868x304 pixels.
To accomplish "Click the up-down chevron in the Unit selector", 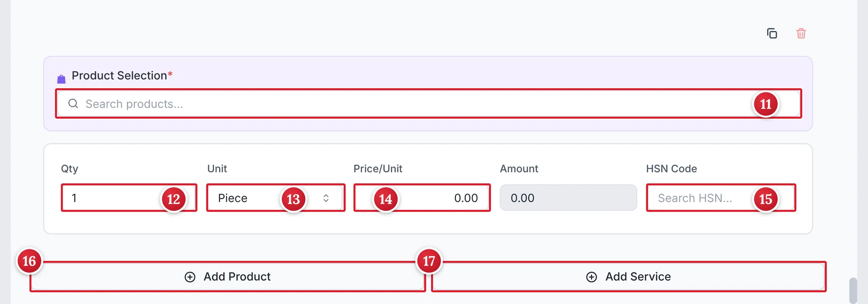I will click(x=326, y=198).
